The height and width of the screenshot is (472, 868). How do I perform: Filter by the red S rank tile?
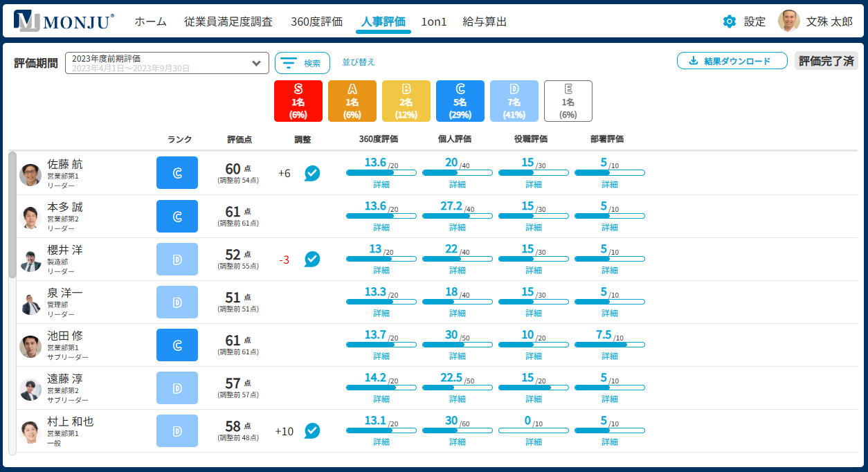(298, 101)
